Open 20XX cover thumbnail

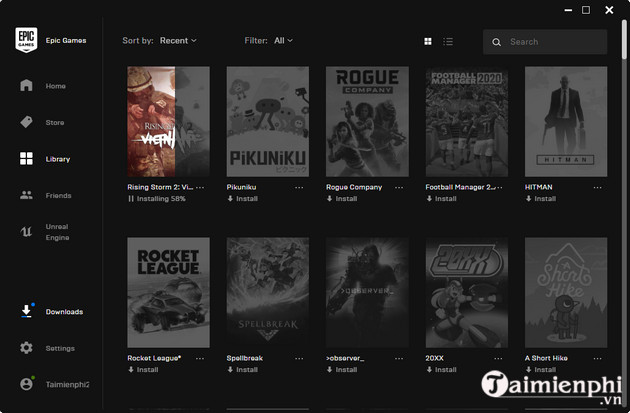click(467, 292)
